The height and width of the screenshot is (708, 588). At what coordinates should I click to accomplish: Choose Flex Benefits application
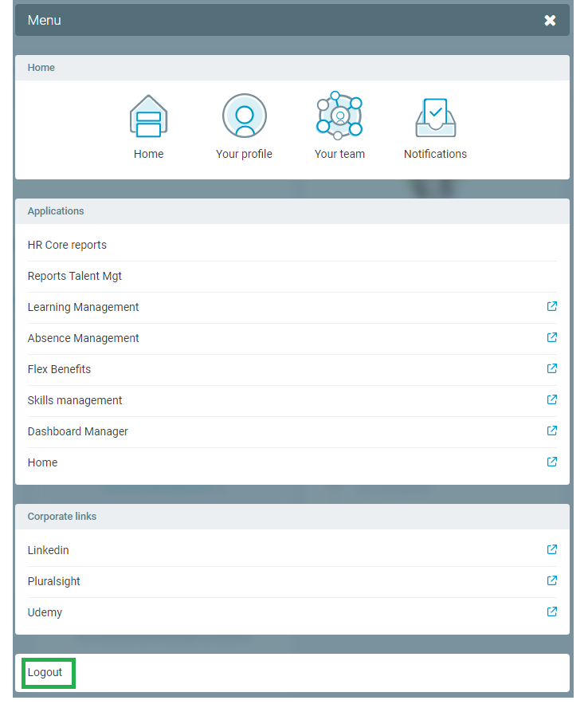click(x=292, y=370)
